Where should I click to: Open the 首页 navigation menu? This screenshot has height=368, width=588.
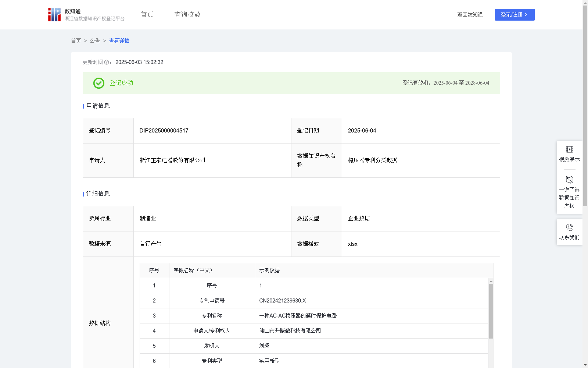(147, 15)
